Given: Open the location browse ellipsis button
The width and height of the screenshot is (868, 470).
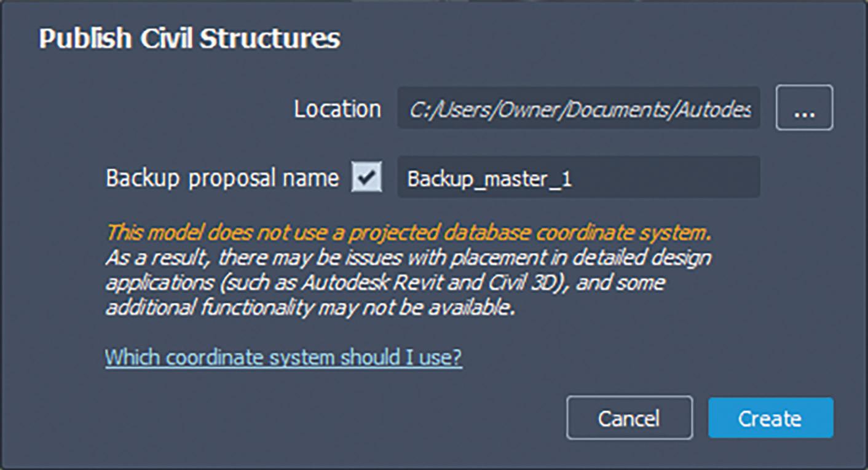Looking at the screenshot, I should click(804, 108).
